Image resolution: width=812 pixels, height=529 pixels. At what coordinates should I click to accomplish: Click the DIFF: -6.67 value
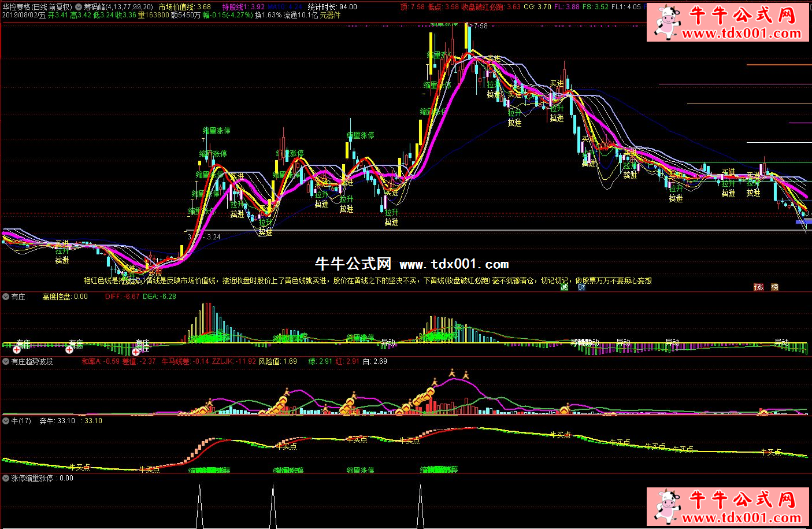tap(123, 297)
